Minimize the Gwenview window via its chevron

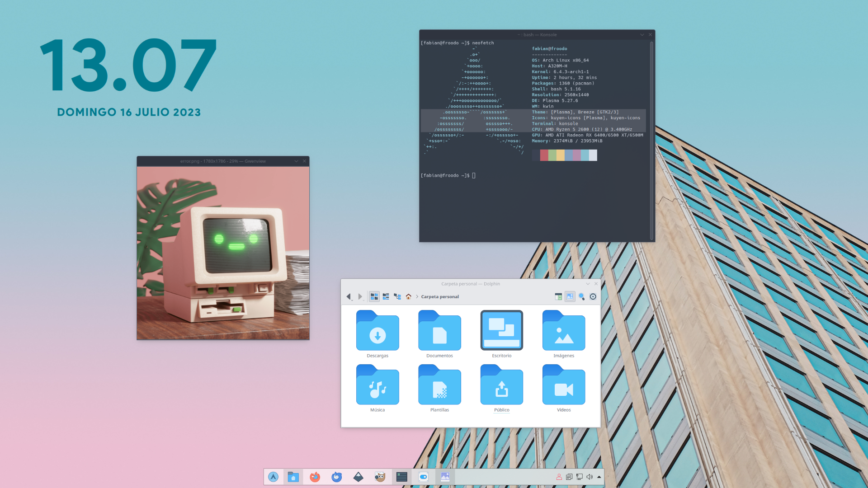coord(296,161)
